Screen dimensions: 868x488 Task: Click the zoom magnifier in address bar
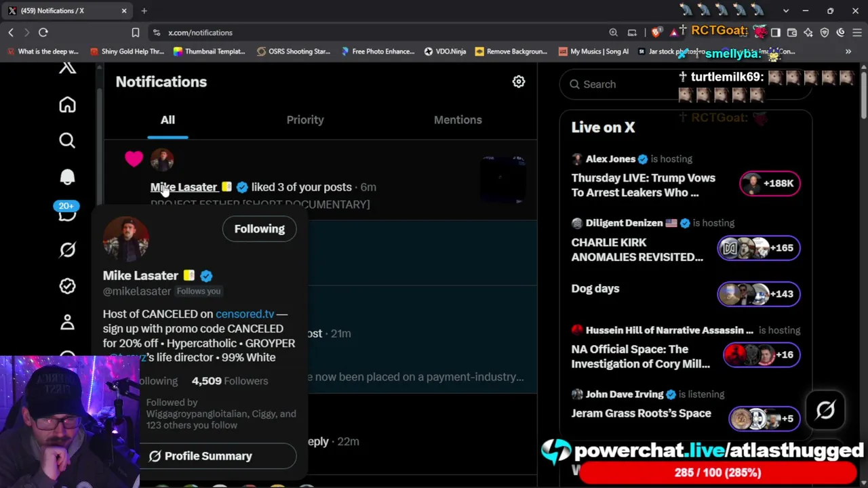(x=614, y=33)
